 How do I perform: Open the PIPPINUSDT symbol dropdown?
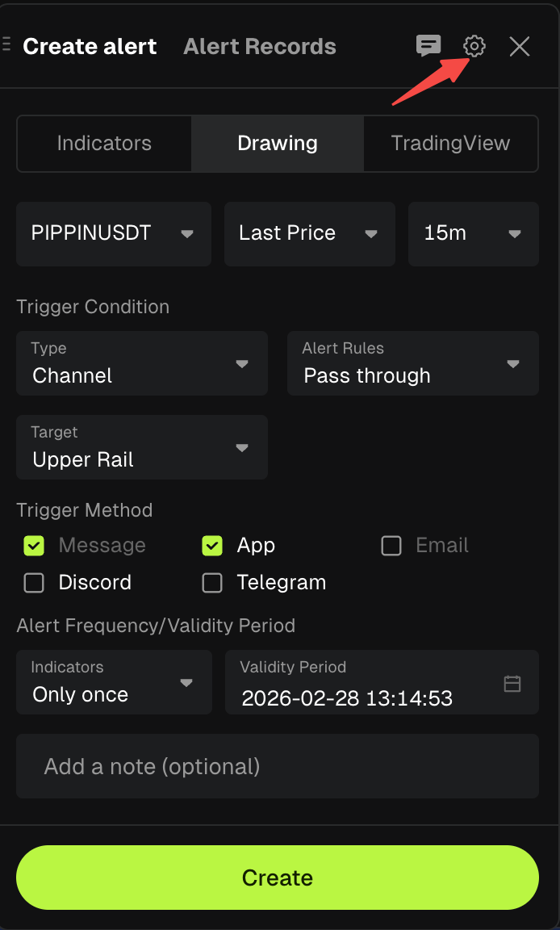click(113, 234)
